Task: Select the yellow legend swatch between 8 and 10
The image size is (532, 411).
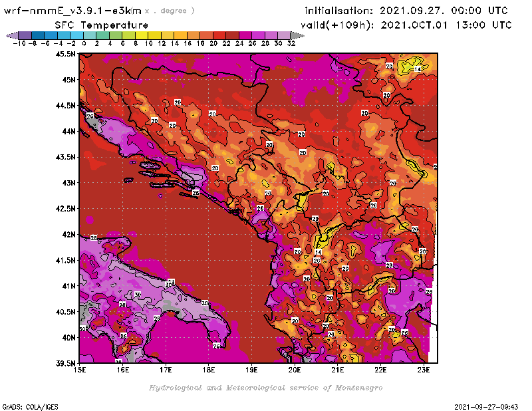Action: (142, 35)
